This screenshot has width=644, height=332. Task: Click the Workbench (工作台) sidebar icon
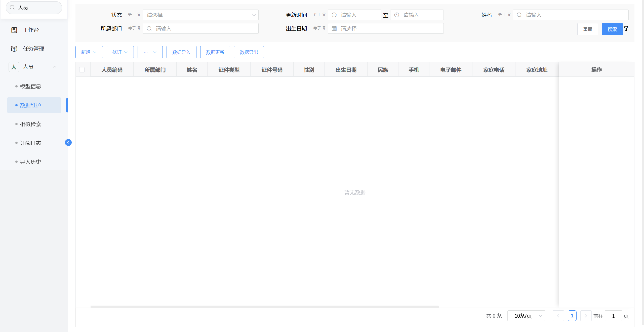[x=14, y=30]
